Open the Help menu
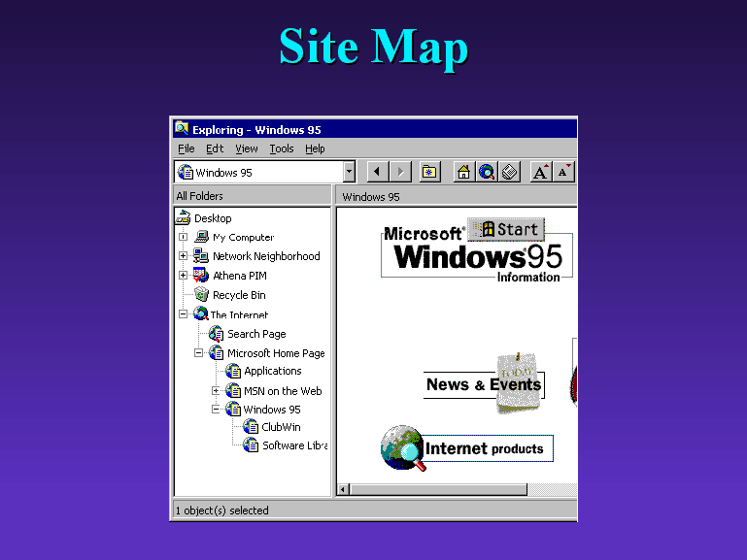Screen dimensions: 747x560 coord(315,148)
